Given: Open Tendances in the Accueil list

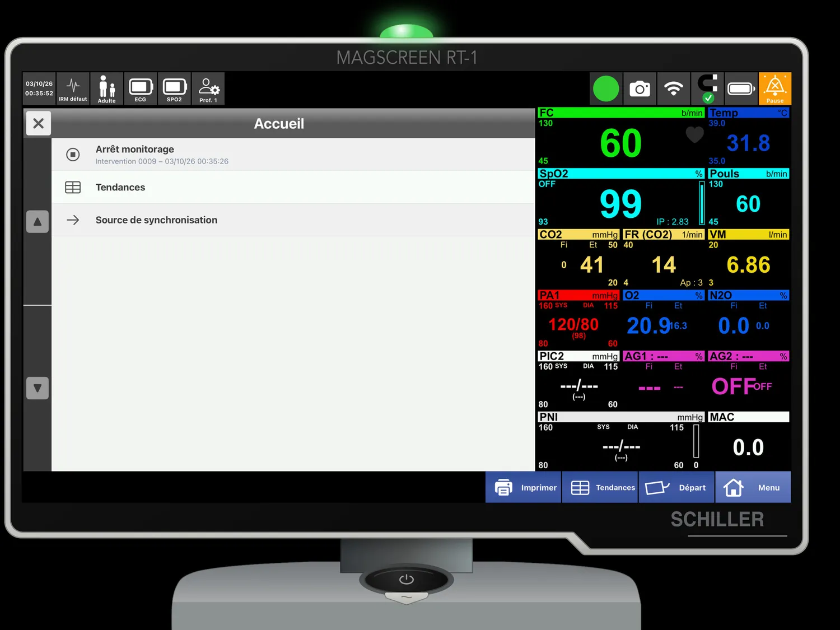Looking at the screenshot, I should pos(293,187).
